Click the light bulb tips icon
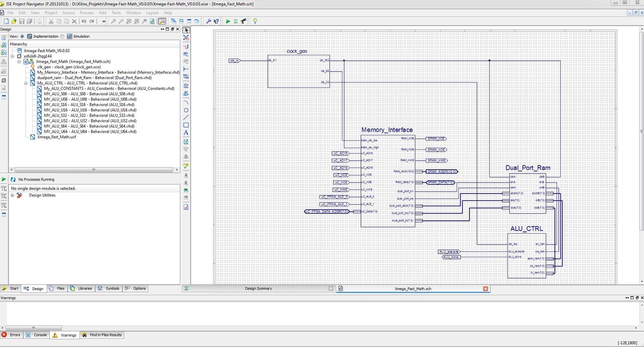 pyautogui.click(x=255, y=21)
